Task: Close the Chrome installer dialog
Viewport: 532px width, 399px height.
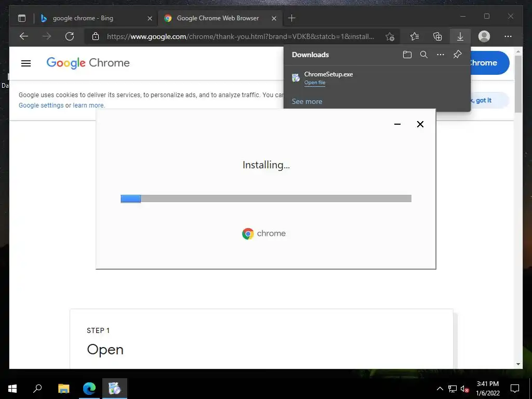Action: coord(420,124)
